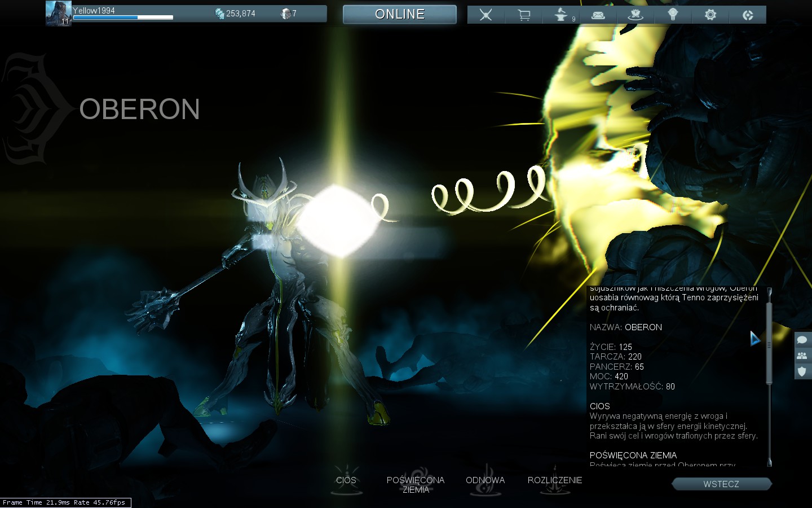Click the 'TARCZA: 220' stat

pos(616,357)
